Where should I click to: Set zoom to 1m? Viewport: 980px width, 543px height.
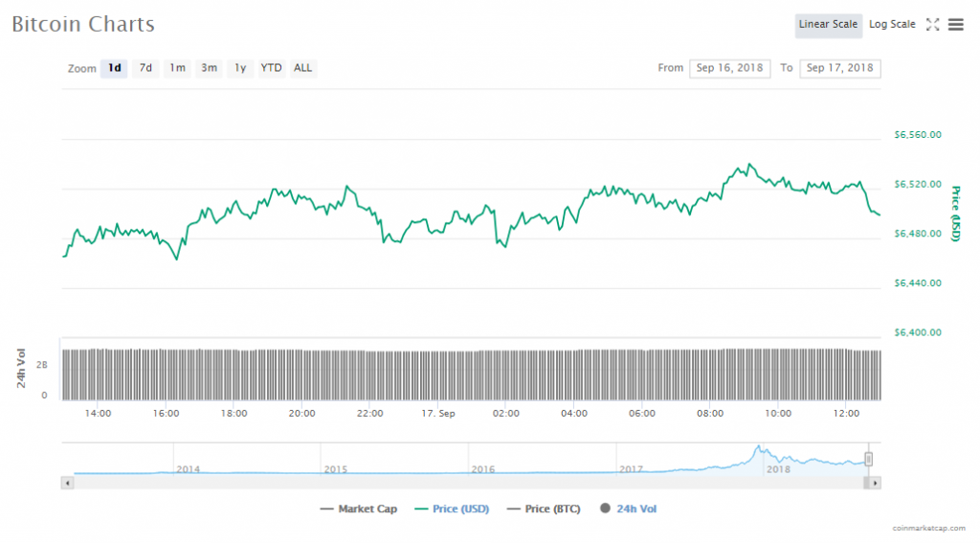[x=177, y=68]
